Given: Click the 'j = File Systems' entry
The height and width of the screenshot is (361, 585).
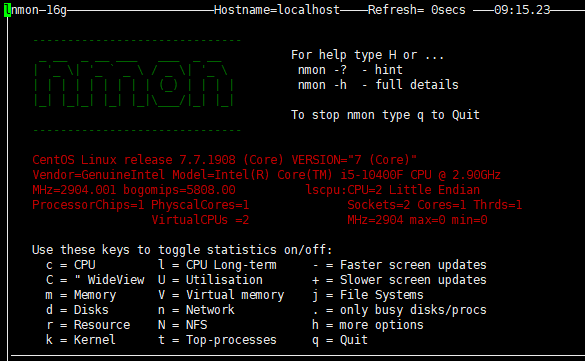Looking at the screenshot, I should point(368,295).
